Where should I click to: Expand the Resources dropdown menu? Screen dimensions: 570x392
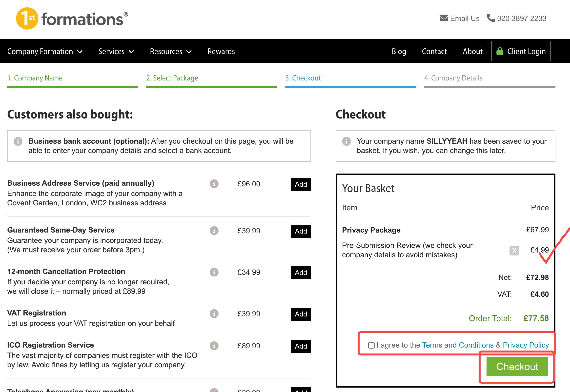171,51
